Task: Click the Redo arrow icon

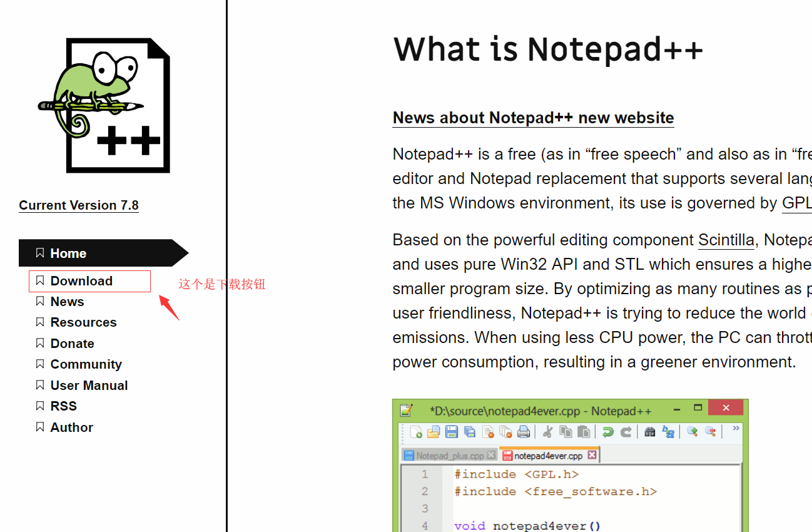Action: coord(626,431)
